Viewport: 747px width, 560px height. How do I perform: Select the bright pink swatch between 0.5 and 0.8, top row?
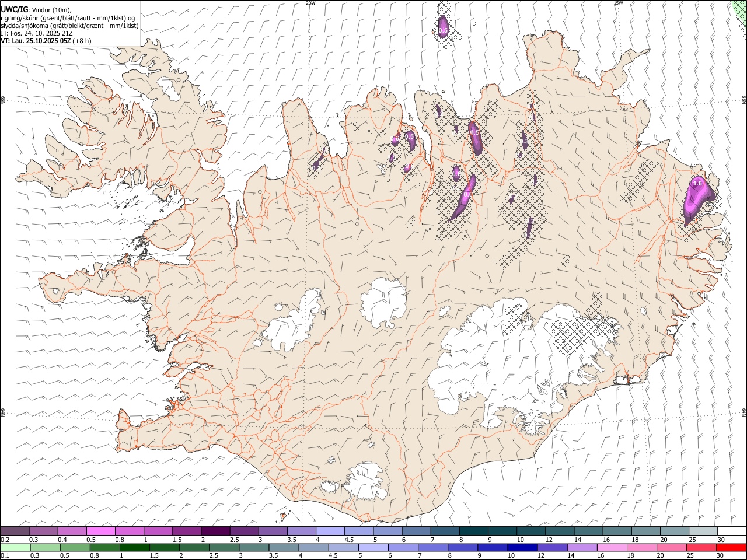101,531
